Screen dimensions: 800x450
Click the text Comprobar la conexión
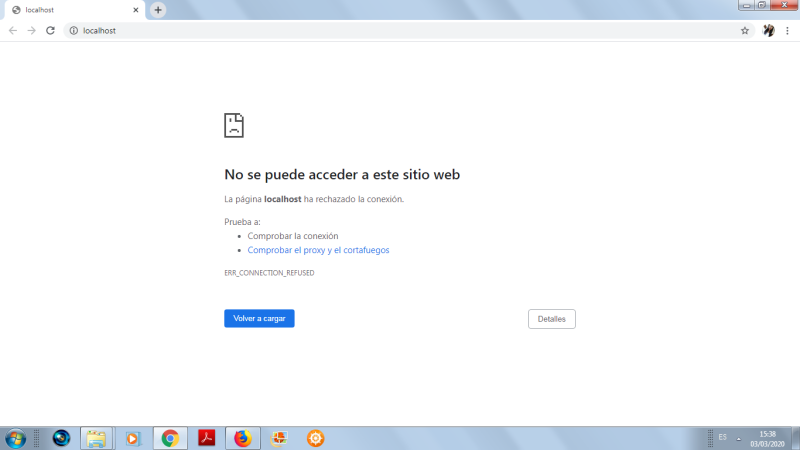tap(293, 236)
